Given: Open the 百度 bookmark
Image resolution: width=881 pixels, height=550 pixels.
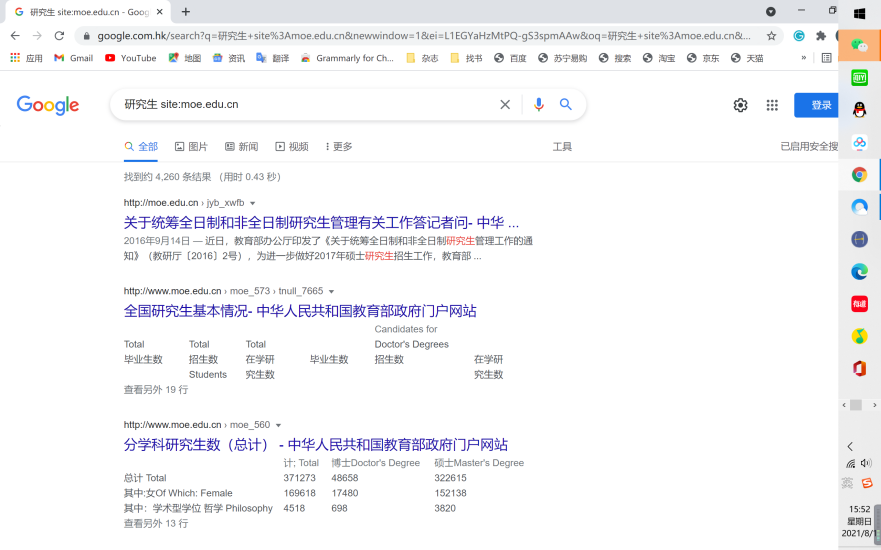Looking at the screenshot, I should coord(511,58).
